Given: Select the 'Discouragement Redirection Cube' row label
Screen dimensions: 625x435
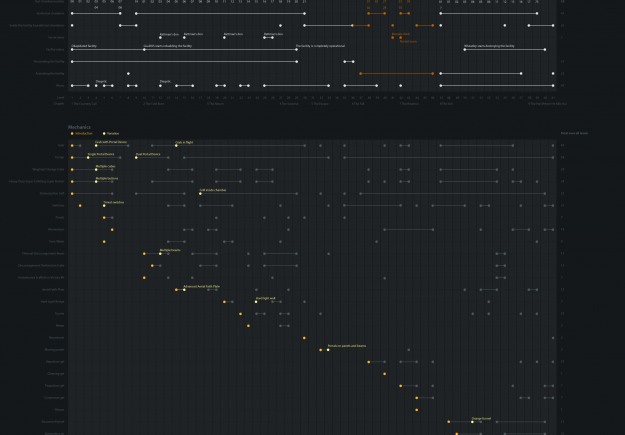Looking at the screenshot, I should click(41, 266).
